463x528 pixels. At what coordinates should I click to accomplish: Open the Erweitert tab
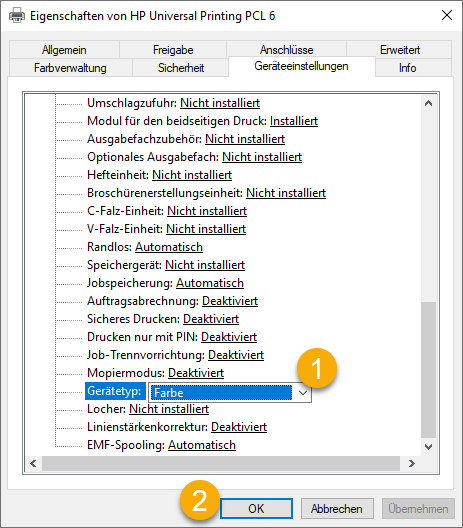click(400, 50)
